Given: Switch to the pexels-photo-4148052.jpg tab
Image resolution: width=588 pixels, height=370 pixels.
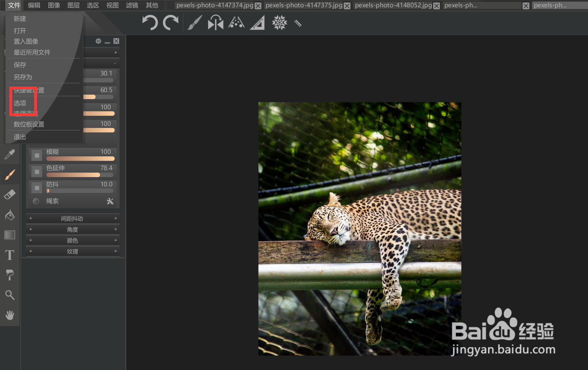Looking at the screenshot, I should pos(393,5).
